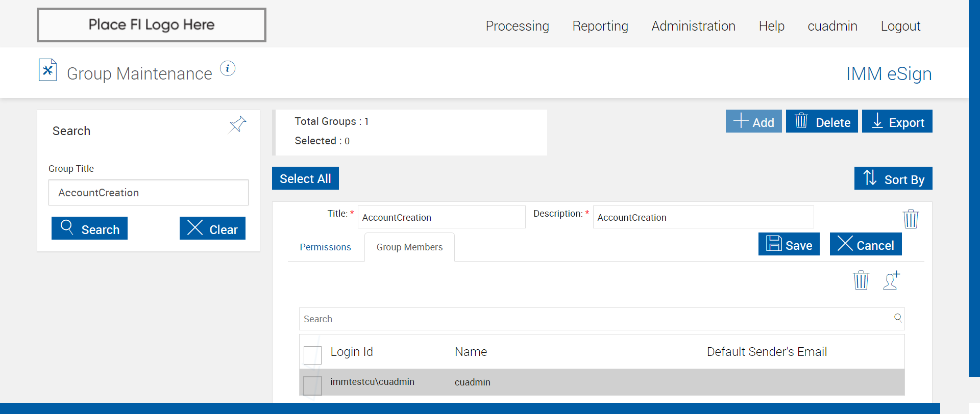Viewport: 980px width, 414px height.
Task: Click the Group Title input field
Action: pos(149,193)
